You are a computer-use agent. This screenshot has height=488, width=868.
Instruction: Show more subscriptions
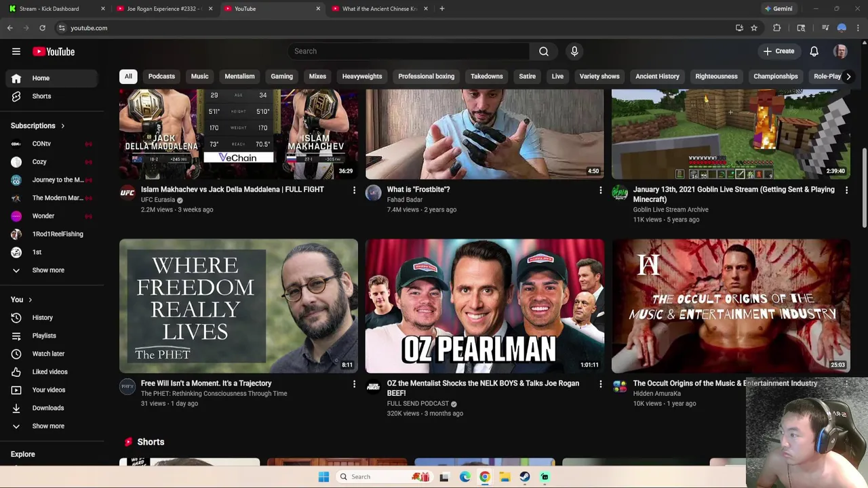click(52, 270)
